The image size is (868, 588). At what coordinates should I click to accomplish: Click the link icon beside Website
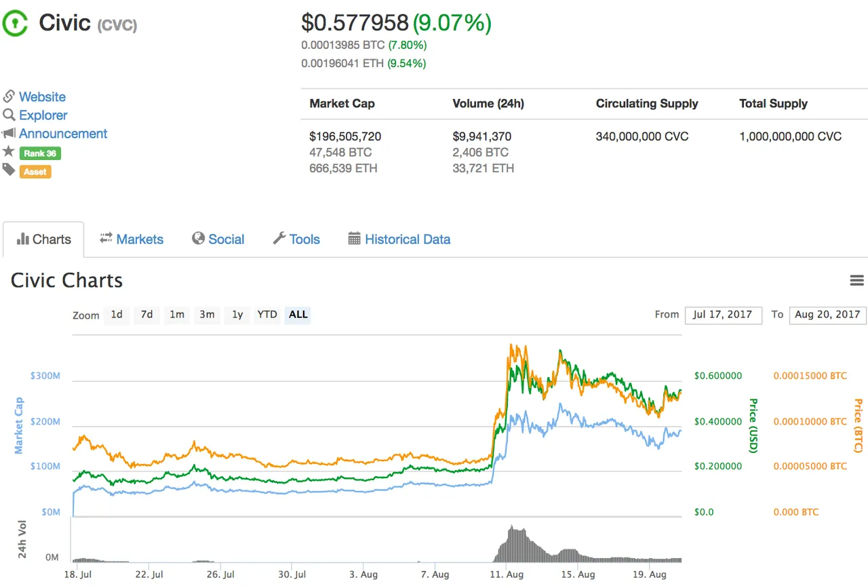tap(9, 96)
